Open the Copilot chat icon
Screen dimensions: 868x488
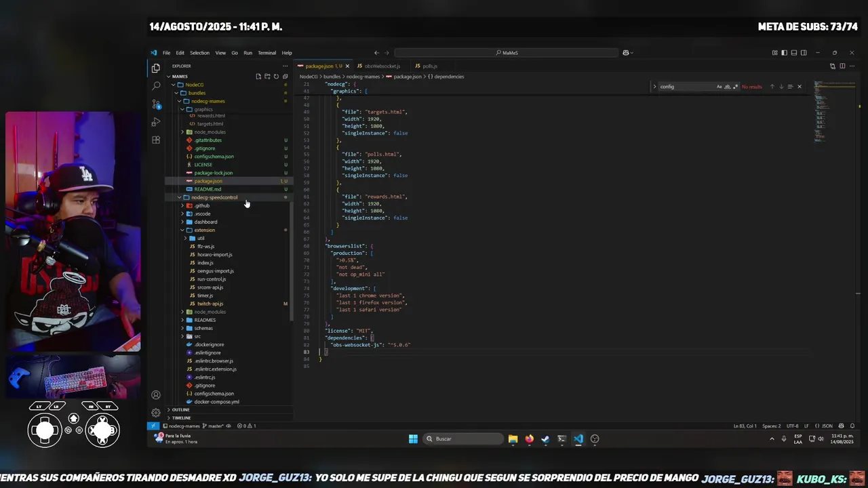pos(626,53)
